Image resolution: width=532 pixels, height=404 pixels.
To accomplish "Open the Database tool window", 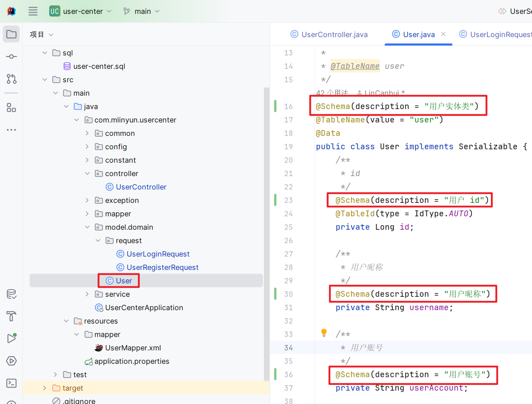I will (x=11, y=294).
